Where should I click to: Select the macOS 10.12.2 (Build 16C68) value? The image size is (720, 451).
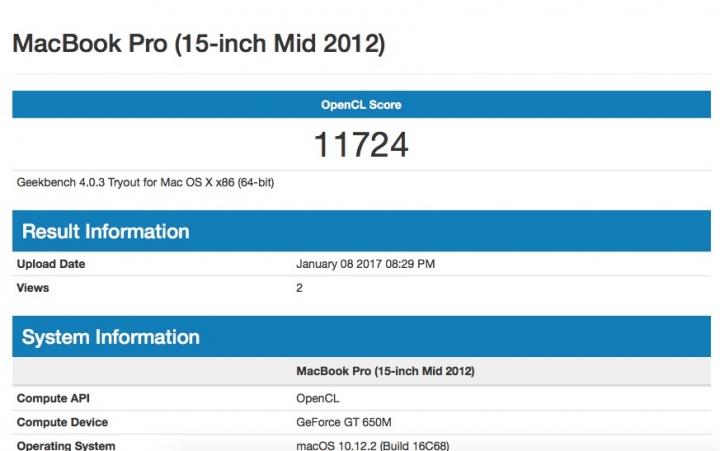click(373, 445)
